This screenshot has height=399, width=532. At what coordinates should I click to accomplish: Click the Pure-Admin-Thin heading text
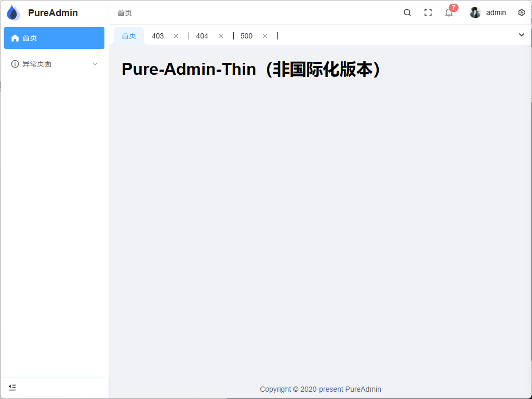point(251,69)
